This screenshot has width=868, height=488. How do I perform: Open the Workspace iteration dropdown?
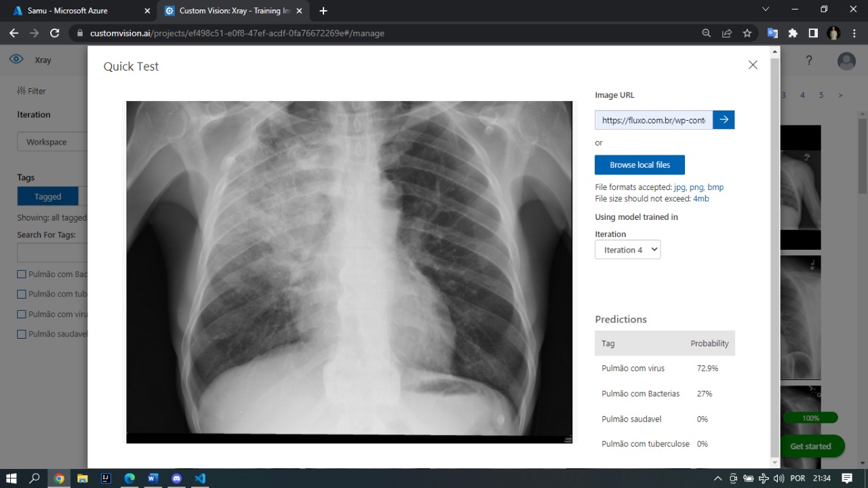[x=52, y=142]
